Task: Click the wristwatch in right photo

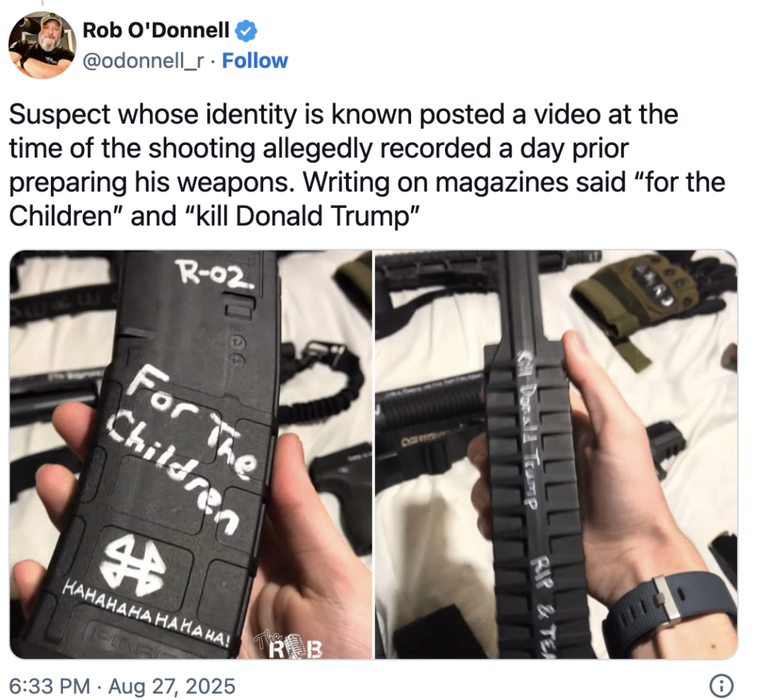Action: pyautogui.click(x=671, y=614)
